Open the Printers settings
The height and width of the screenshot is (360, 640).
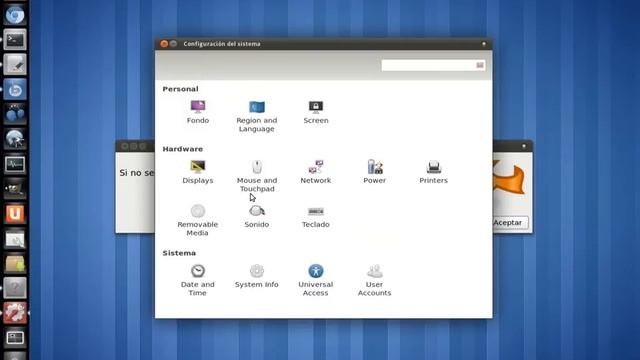click(433, 172)
